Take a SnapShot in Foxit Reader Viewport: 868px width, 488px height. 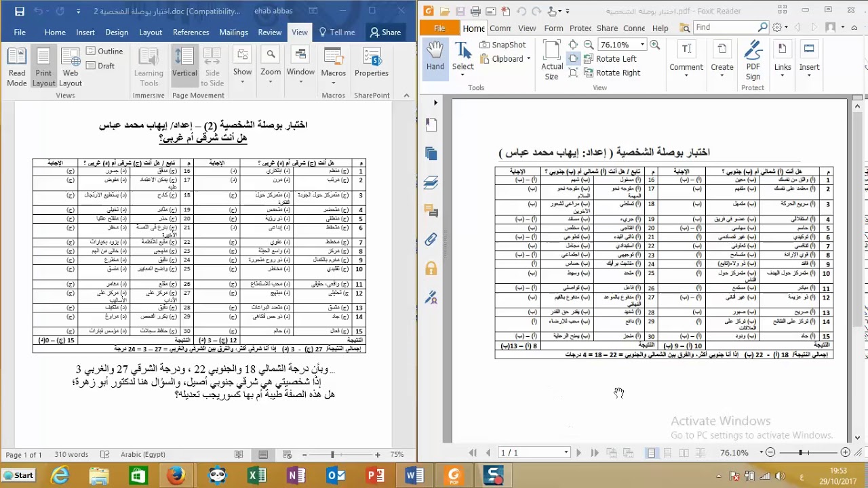point(503,45)
